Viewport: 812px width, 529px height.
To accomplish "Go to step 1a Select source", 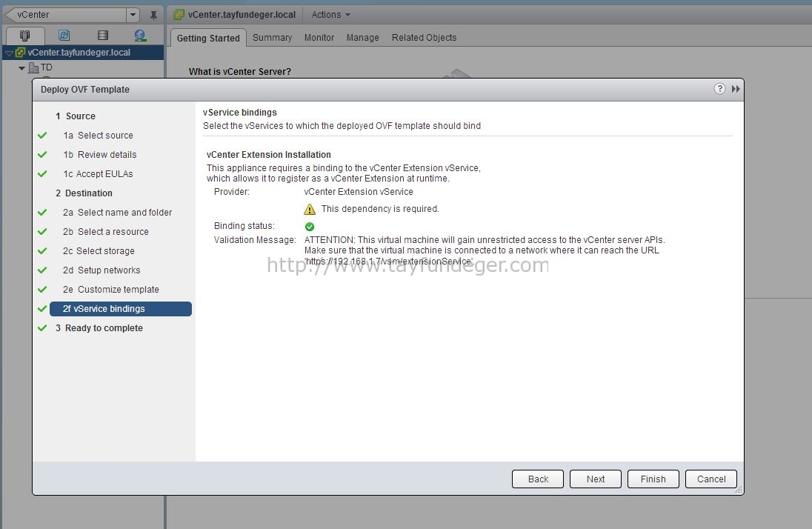I will coord(98,136).
